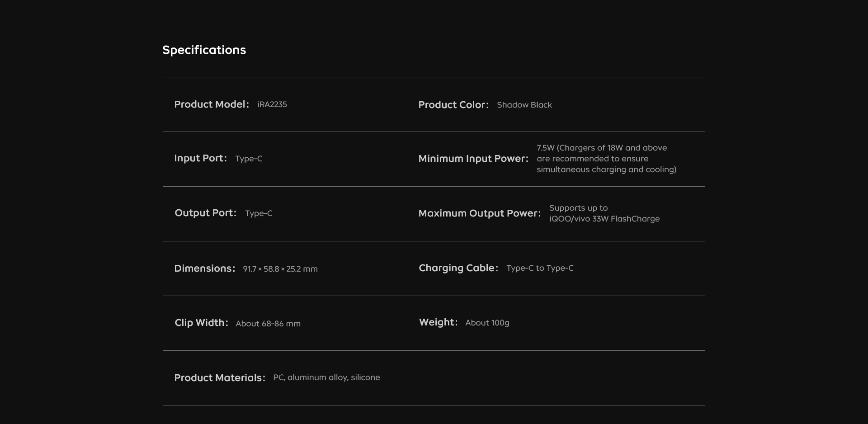This screenshot has height=424, width=868.
Task: Click the Input Port label
Action: coord(200,158)
